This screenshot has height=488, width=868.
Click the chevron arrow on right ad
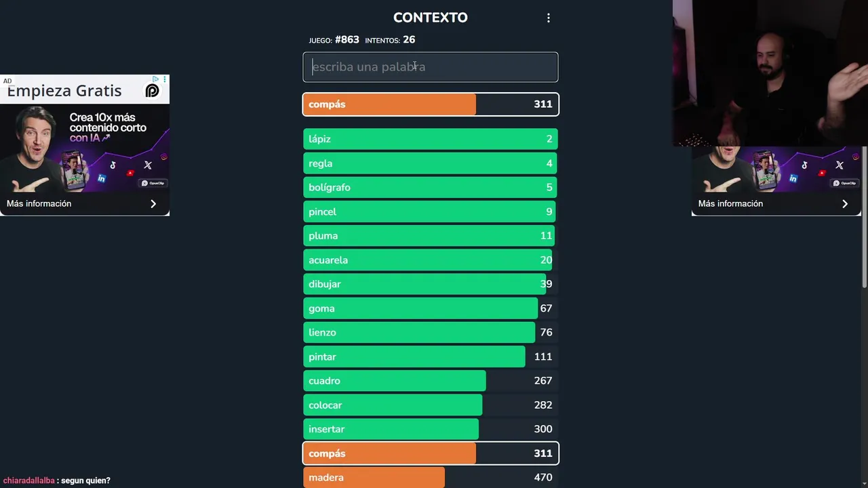click(x=845, y=203)
